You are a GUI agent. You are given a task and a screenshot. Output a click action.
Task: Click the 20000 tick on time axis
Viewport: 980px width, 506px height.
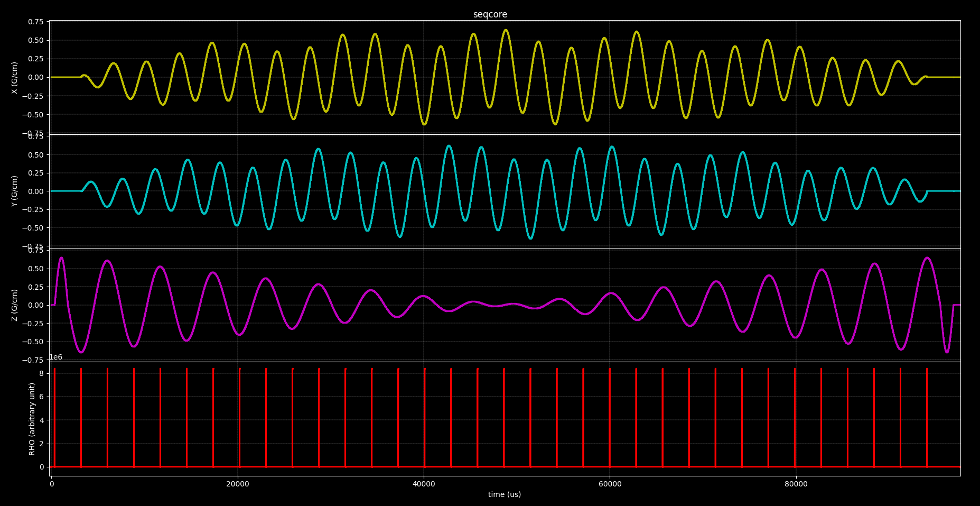(x=238, y=484)
